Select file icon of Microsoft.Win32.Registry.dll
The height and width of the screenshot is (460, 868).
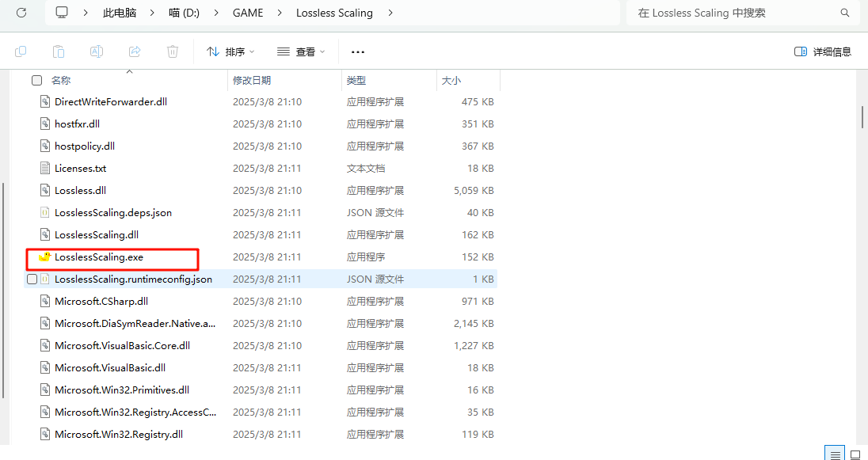tap(45, 434)
